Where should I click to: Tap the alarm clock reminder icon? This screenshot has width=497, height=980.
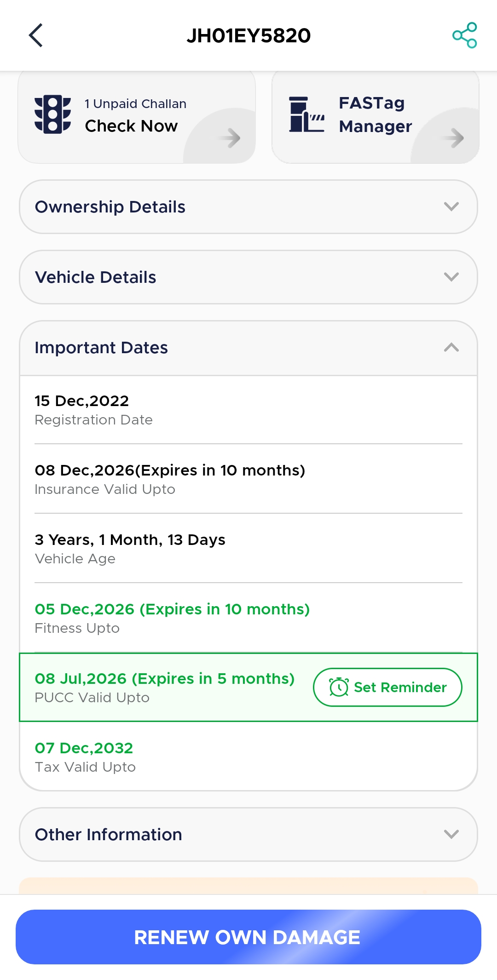tap(339, 687)
